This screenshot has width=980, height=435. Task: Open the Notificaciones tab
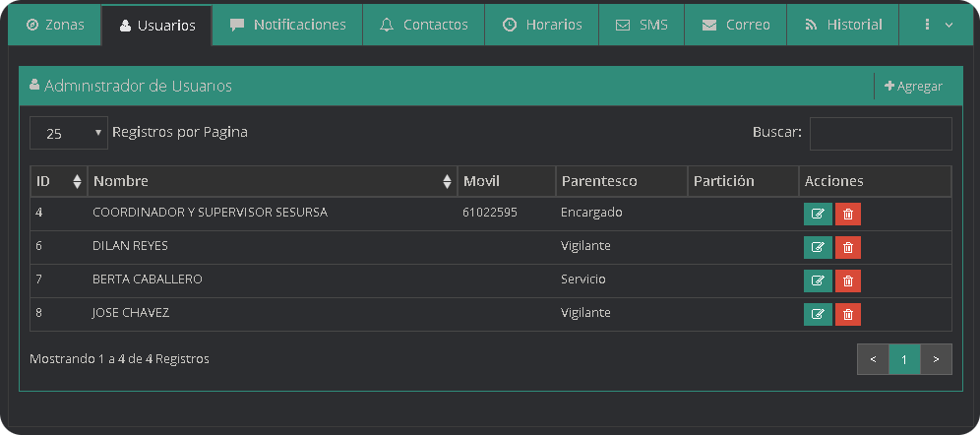pyautogui.click(x=287, y=25)
